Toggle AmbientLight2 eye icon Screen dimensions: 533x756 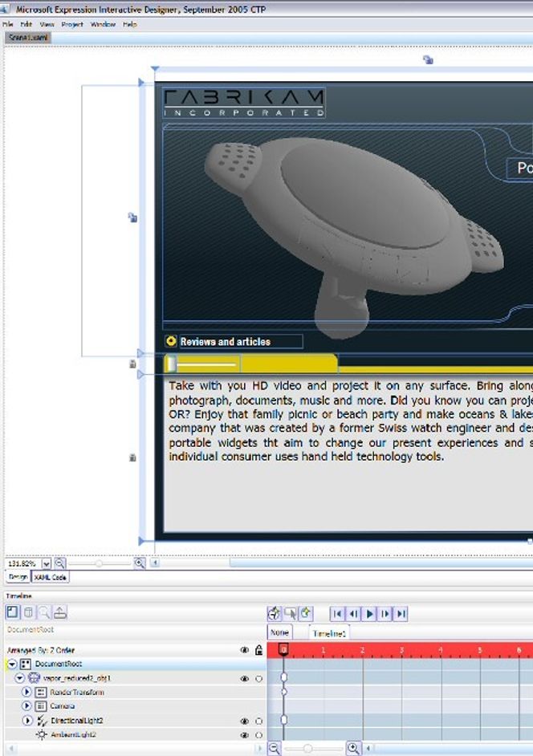click(x=244, y=734)
